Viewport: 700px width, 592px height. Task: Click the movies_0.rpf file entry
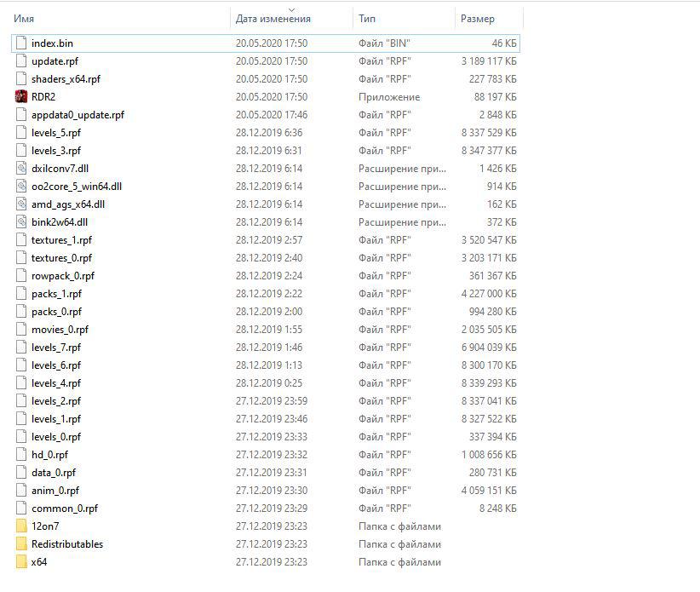pos(60,330)
